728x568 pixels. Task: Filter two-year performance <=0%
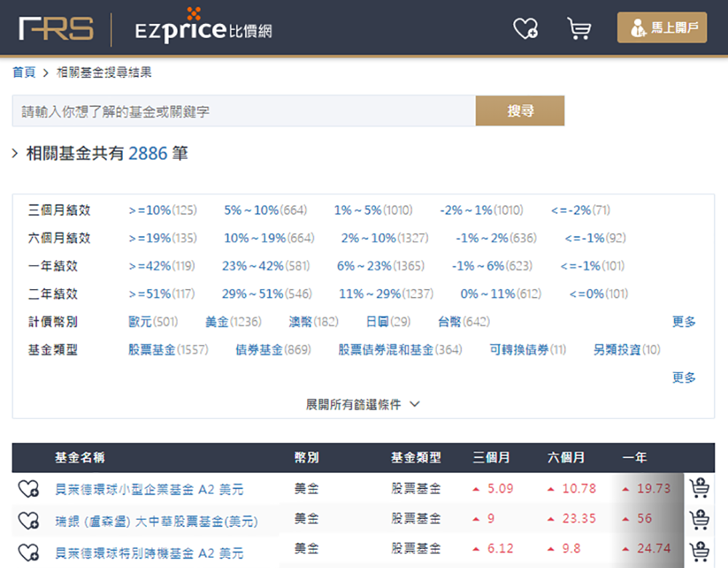598,294
